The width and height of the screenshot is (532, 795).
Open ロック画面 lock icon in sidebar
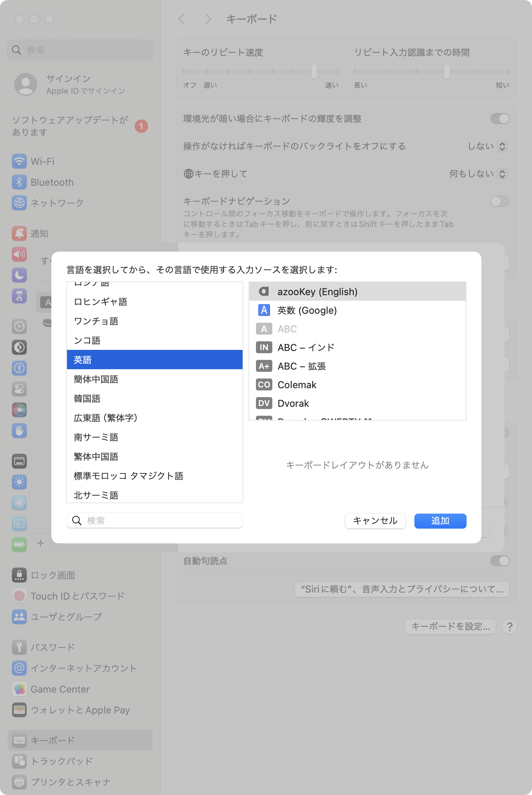(19, 575)
